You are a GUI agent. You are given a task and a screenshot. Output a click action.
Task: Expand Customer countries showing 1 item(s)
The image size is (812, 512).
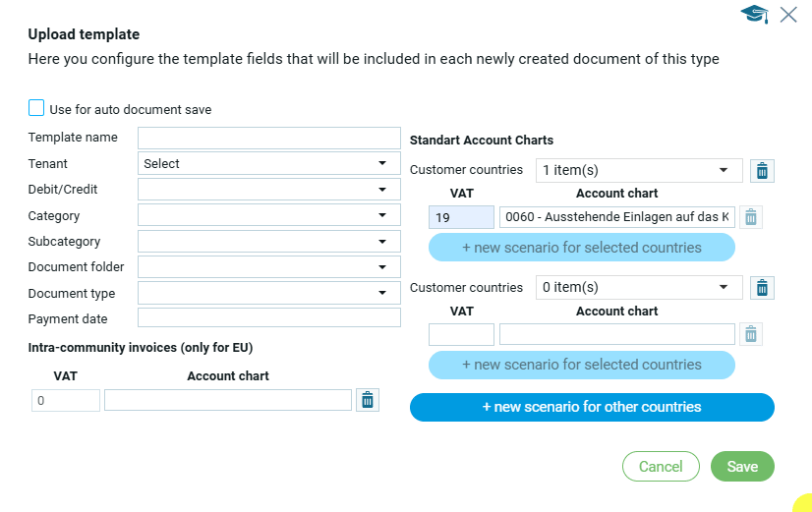[639, 170]
